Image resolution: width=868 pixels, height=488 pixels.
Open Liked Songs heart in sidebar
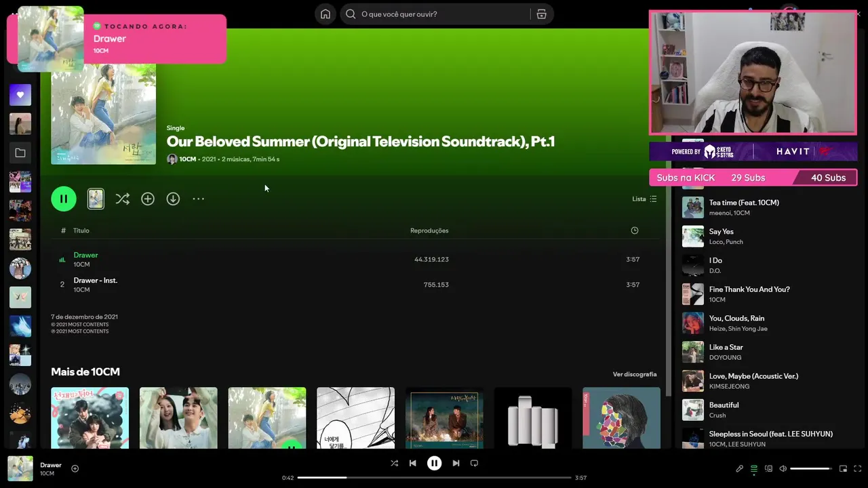pos(20,95)
